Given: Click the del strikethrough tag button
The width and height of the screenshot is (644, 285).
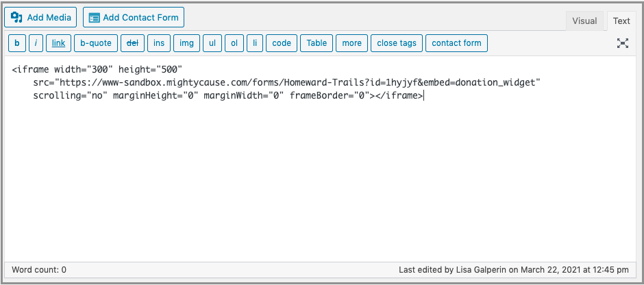Looking at the screenshot, I should click(132, 43).
